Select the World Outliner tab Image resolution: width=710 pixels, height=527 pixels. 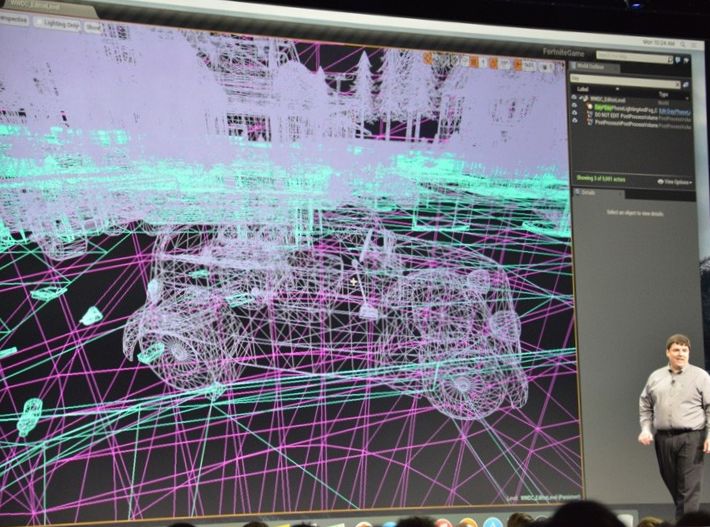[595, 67]
